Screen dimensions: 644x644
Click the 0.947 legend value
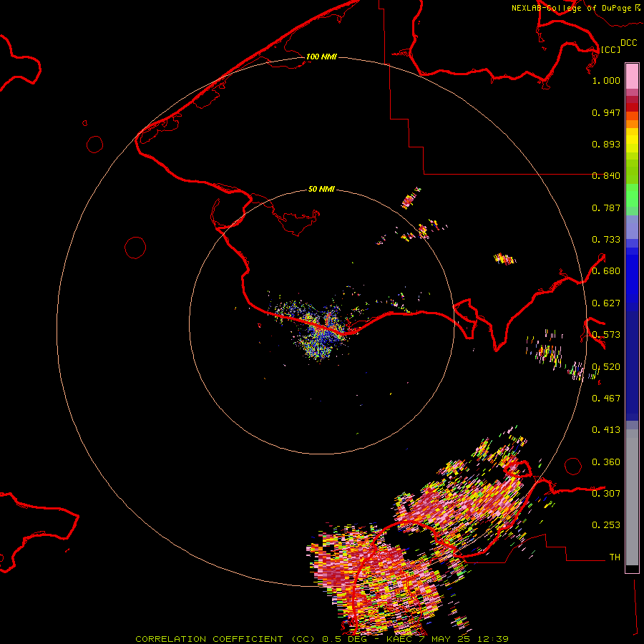click(606, 112)
